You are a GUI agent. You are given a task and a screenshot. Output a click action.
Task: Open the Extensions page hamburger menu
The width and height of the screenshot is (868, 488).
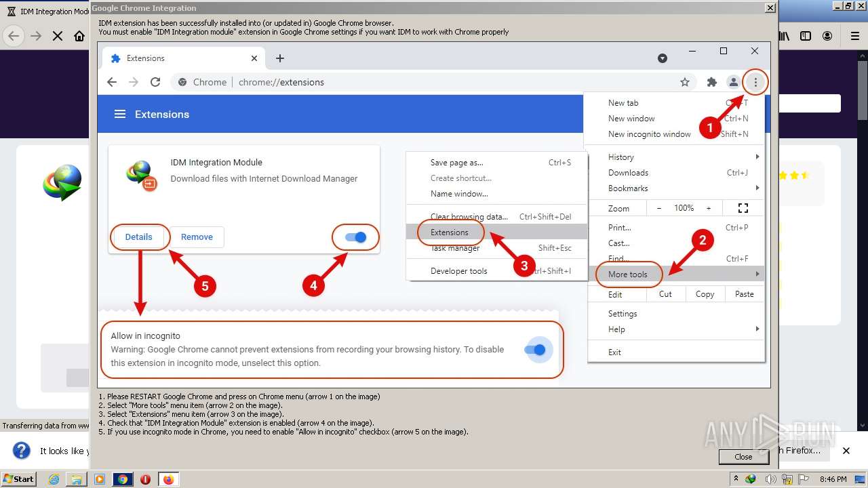120,114
